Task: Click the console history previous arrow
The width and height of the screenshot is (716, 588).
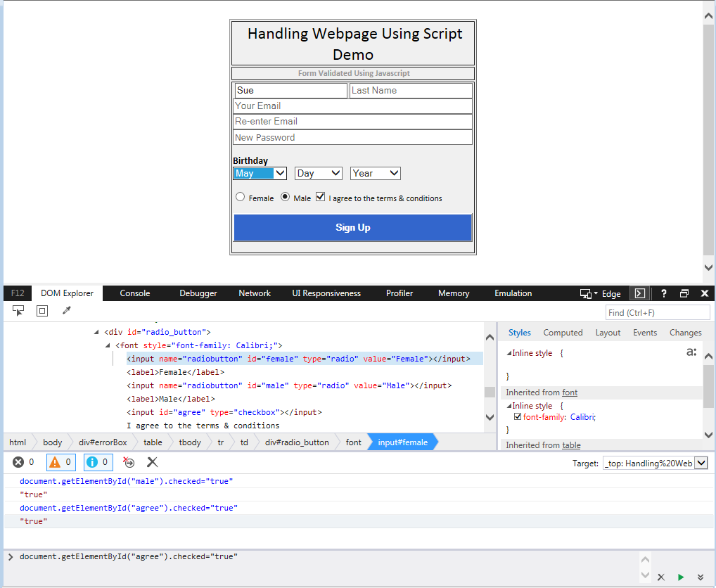Action: coord(645,559)
